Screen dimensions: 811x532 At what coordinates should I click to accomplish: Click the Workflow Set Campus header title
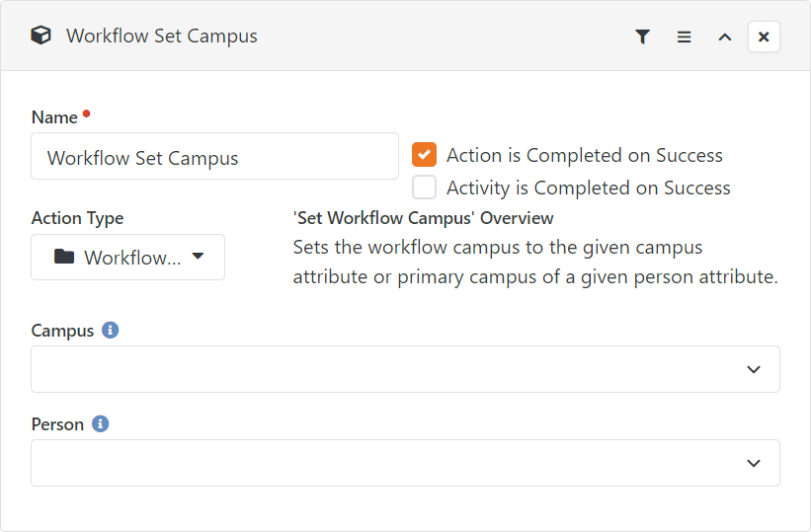(161, 37)
